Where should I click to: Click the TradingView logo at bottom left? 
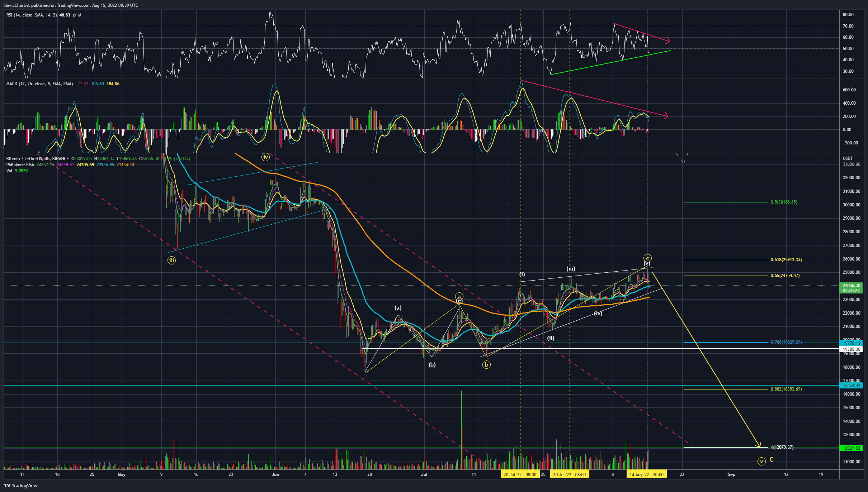(20, 486)
